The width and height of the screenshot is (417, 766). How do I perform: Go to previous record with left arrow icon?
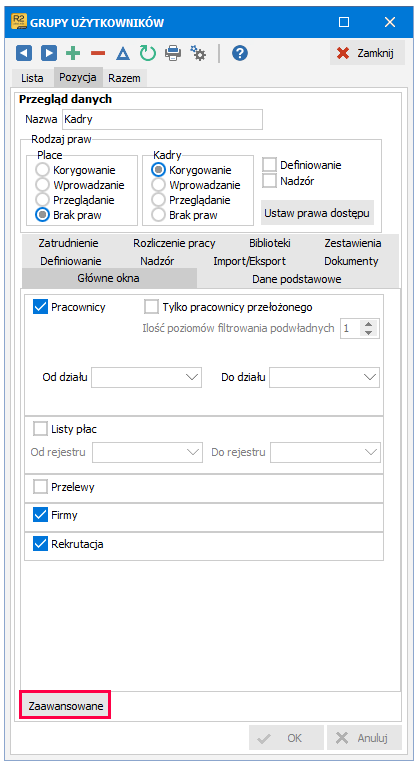point(24,53)
